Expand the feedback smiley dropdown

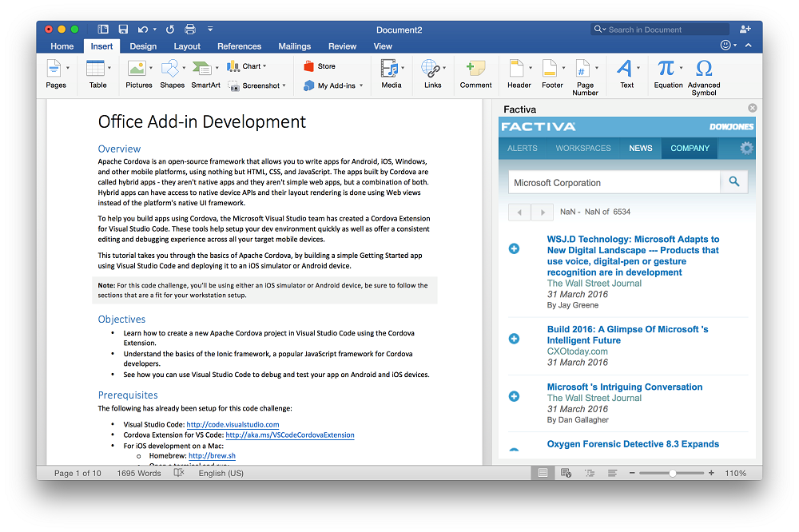click(735, 46)
